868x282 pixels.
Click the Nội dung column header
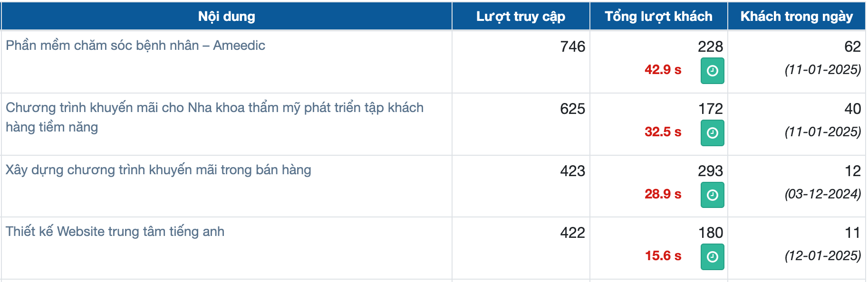click(227, 16)
